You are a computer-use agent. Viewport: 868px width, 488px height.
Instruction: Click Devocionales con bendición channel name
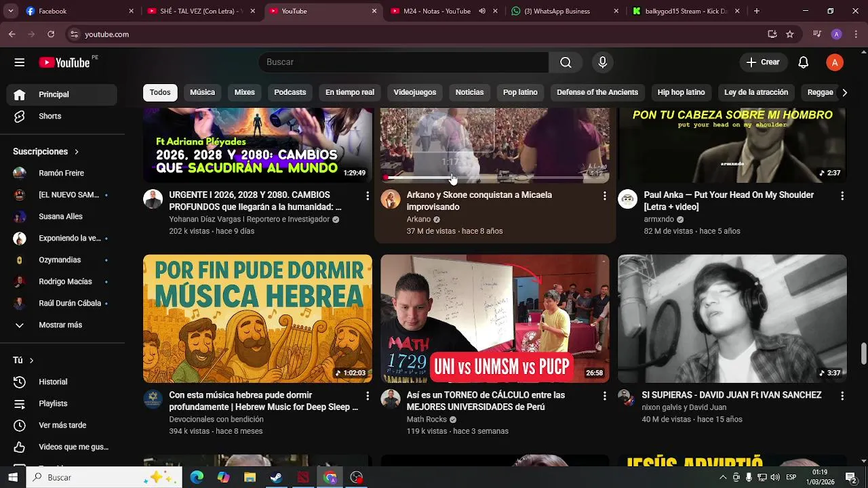point(216,420)
